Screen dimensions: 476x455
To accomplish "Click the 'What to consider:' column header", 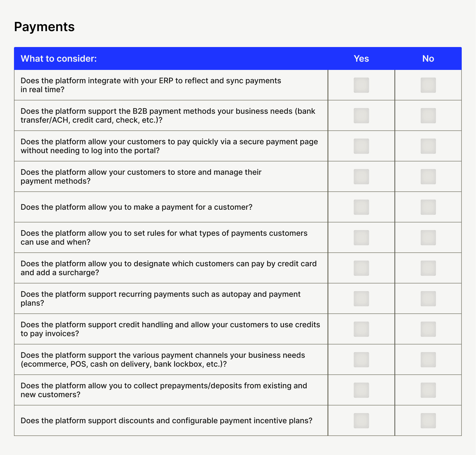I will (x=59, y=59).
